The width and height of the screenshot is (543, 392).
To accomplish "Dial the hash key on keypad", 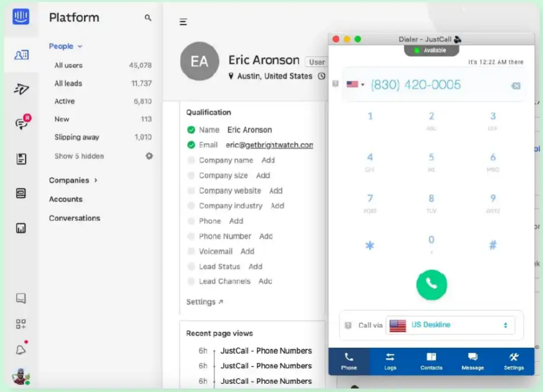I will coord(493,245).
